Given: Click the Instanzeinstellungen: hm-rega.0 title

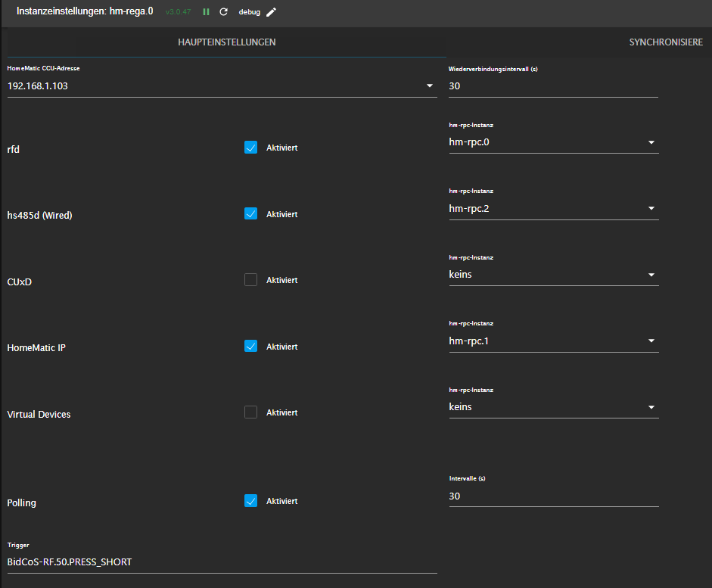Looking at the screenshot, I should click(x=85, y=11).
